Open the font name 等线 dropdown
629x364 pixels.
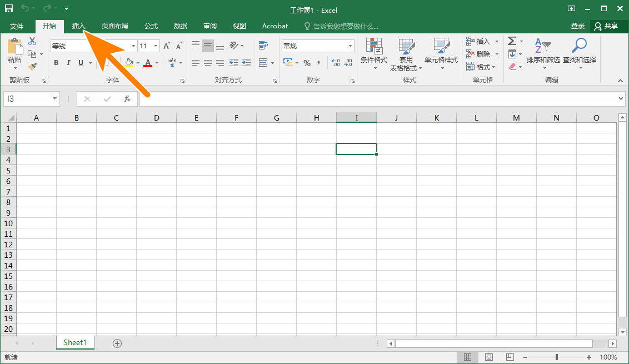coord(133,46)
